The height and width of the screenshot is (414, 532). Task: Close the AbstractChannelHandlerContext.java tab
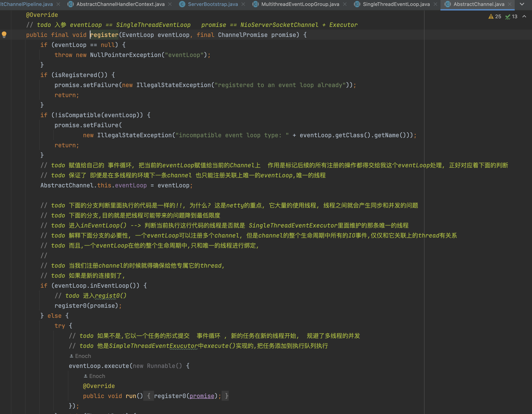[x=170, y=4]
